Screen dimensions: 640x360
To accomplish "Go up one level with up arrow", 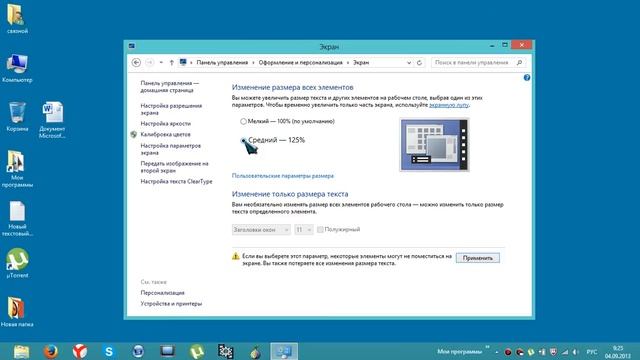I will 172,62.
